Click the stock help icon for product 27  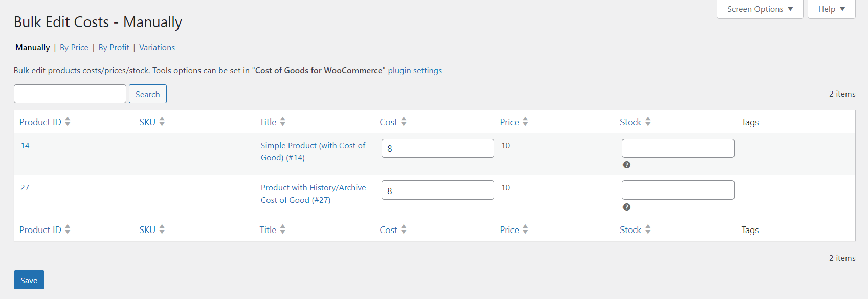pyautogui.click(x=626, y=207)
